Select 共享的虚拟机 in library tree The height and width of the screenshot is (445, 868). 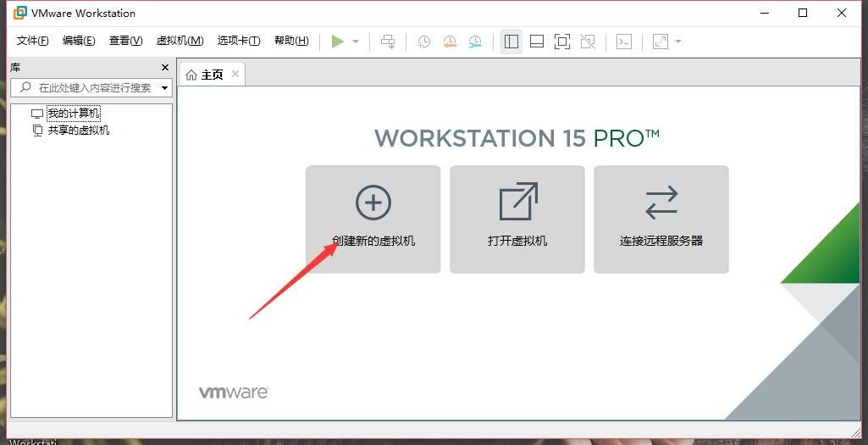click(79, 131)
